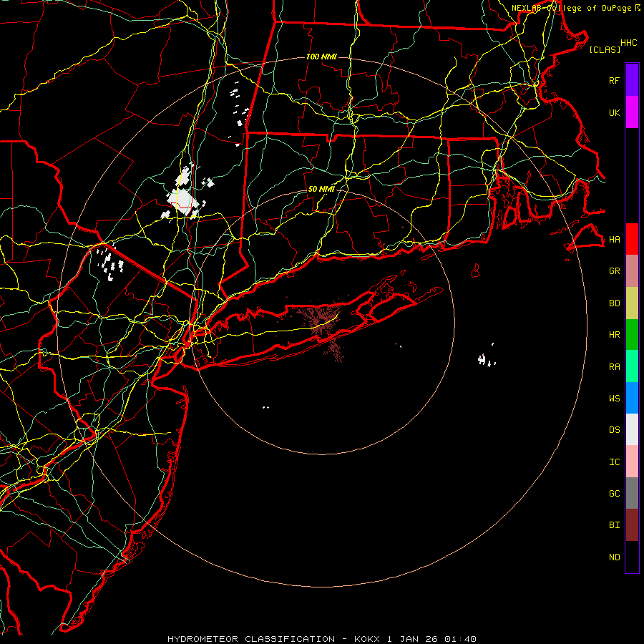Click the ND legend label
The height and width of the screenshot is (644, 644).
click(x=614, y=557)
